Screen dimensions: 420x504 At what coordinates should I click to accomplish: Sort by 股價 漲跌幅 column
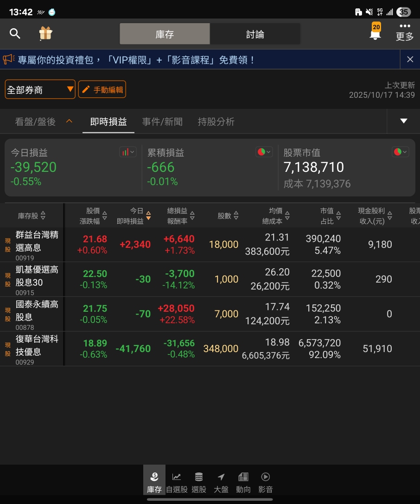pyautogui.click(x=93, y=216)
